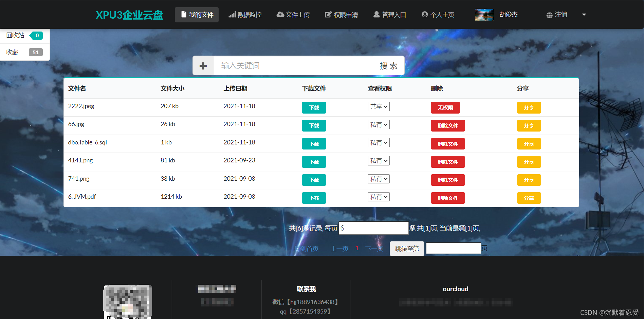Open the 收藏 sidebar section
Image resolution: width=644 pixels, height=319 pixels.
pyautogui.click(x=12, y=52)
